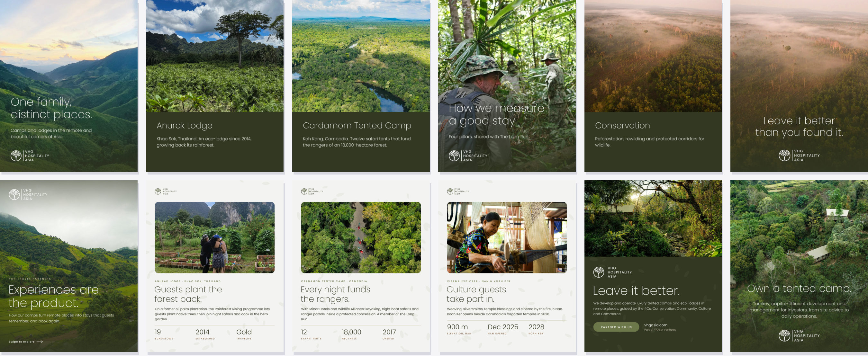The height and width of the screenshot is (356, 868).
Task: Select the woman weaving at loom photo
Action: pos(507,237)
